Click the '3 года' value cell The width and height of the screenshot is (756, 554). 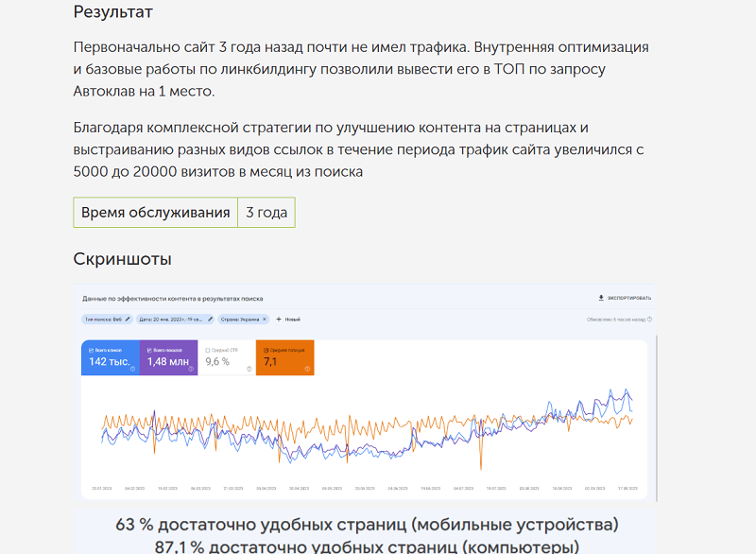pos(266,212)
